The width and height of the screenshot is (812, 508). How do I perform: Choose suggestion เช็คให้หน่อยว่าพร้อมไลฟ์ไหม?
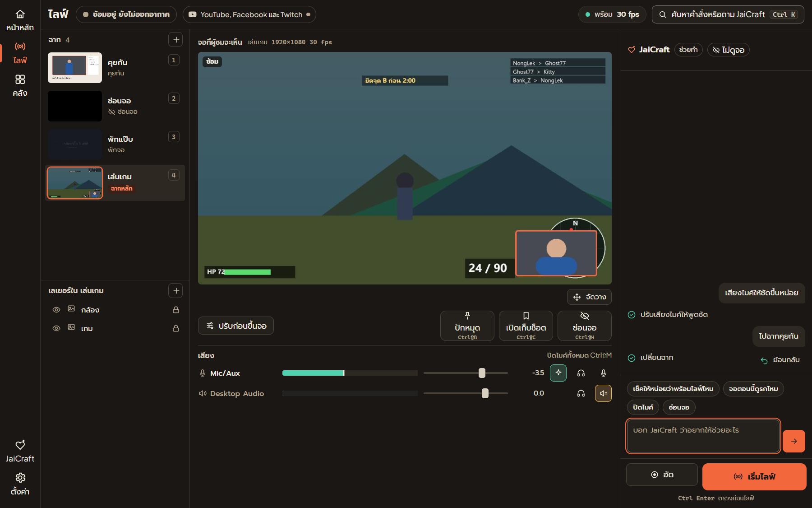673,389
